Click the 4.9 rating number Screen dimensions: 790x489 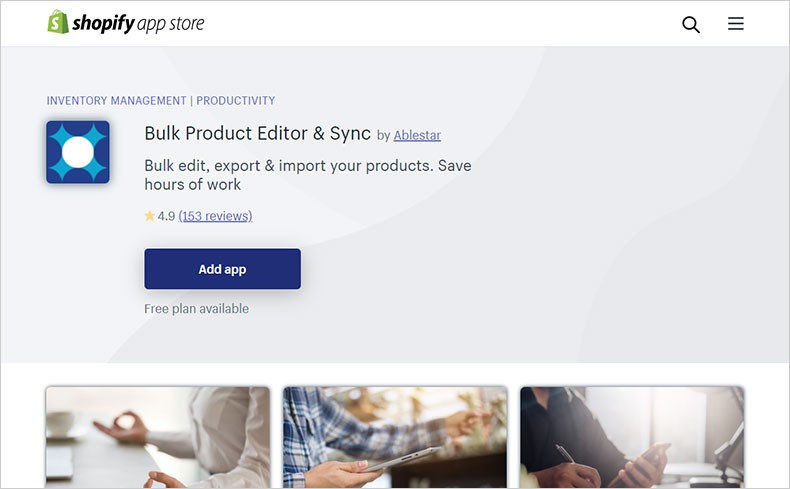[x=166, y=216]
